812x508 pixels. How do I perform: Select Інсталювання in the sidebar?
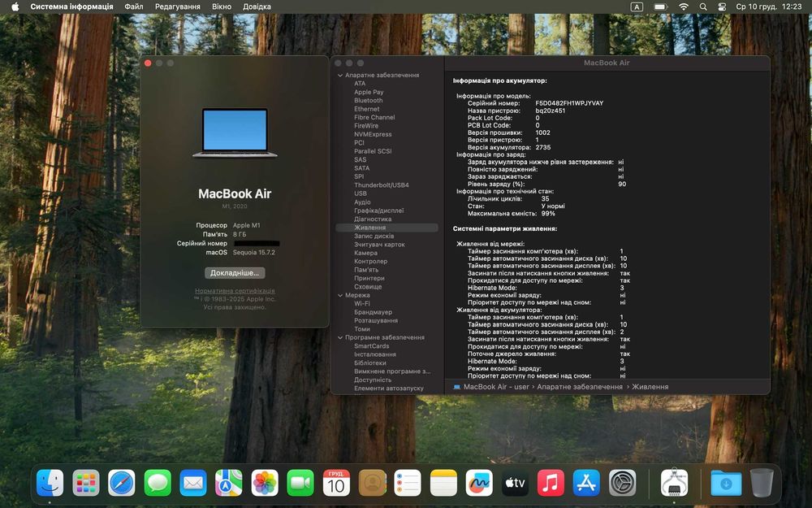click(x=375, y=354)
